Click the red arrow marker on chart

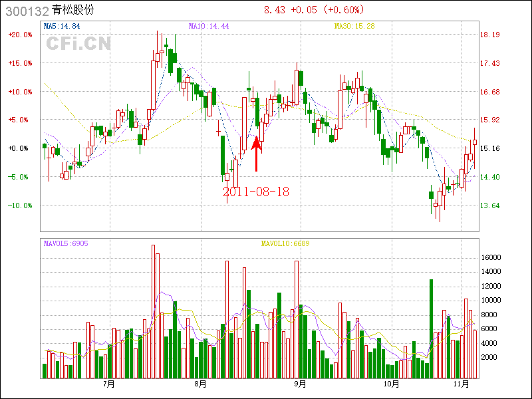pyautogui.click(x=256, y=154)
